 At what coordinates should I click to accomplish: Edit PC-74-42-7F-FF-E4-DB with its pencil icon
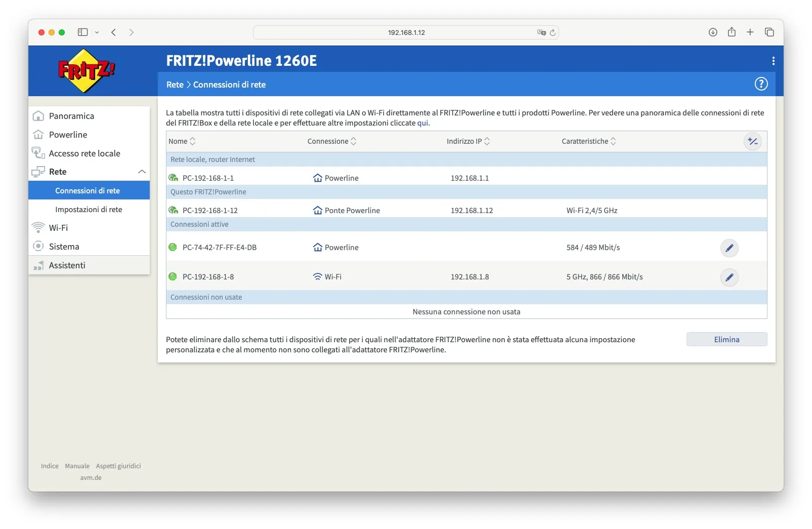click(729, 248)
